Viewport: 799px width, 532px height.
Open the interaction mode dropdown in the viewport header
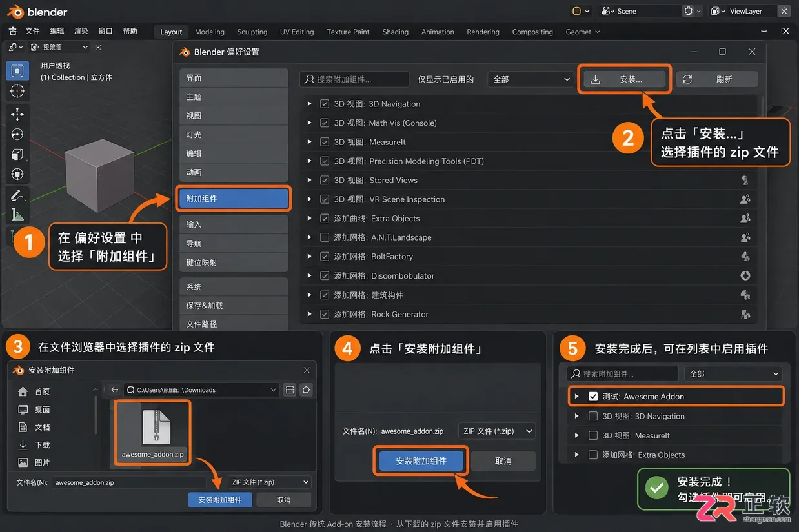(x=59, y=47)
